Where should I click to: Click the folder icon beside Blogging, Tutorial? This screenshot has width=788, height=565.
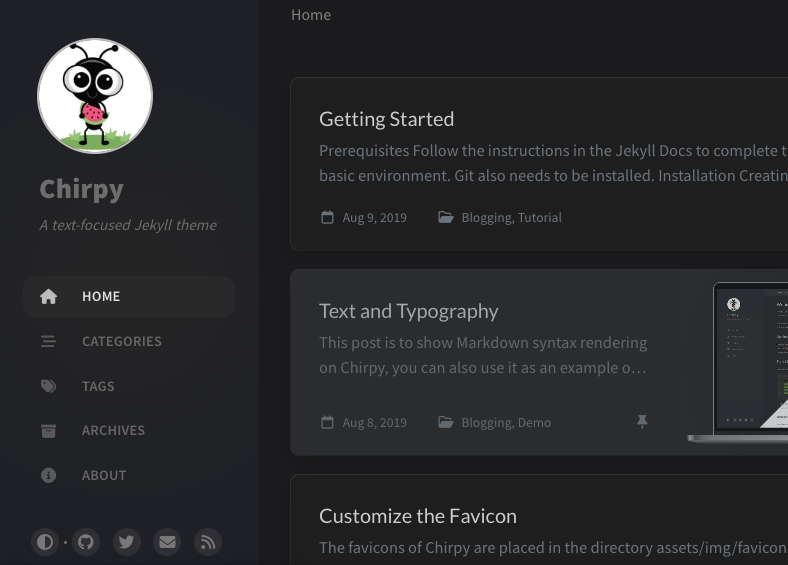[446, 217]
